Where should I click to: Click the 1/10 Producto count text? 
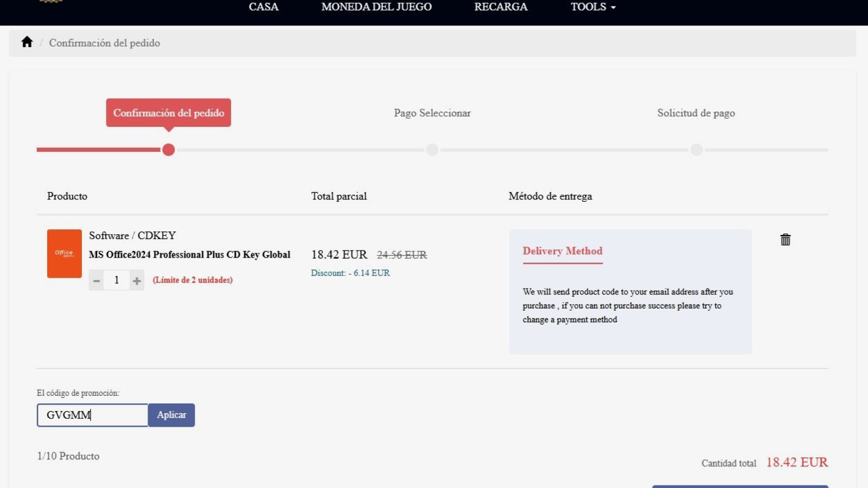pyautogui.click(x=68, y=456)
